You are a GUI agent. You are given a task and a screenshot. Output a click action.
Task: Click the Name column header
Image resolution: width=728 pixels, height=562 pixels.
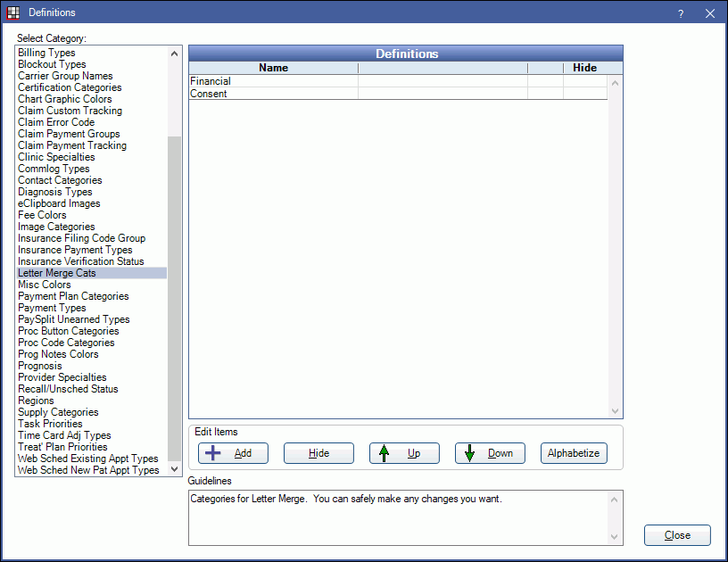pos(274,68)
